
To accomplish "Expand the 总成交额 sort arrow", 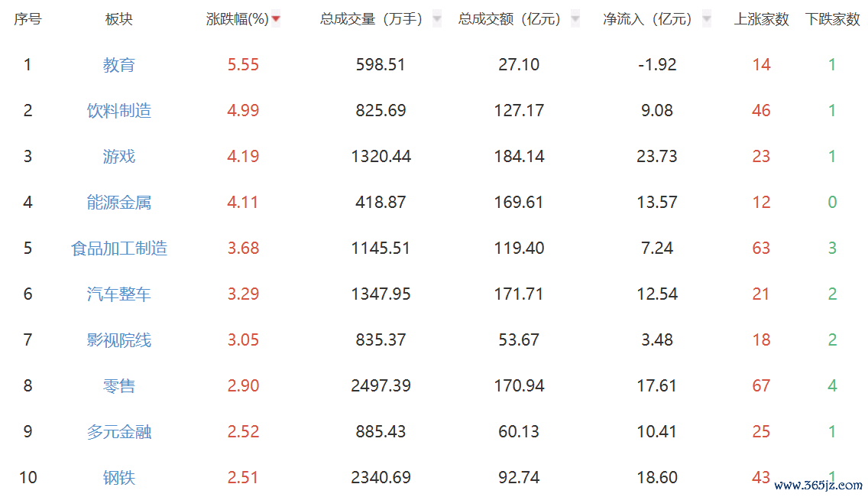I will click(x=575, y=19).
